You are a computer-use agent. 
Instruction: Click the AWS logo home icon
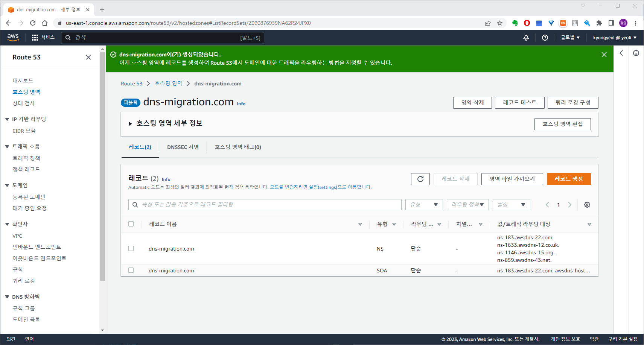pyautogui.click(x=13, y=37)
